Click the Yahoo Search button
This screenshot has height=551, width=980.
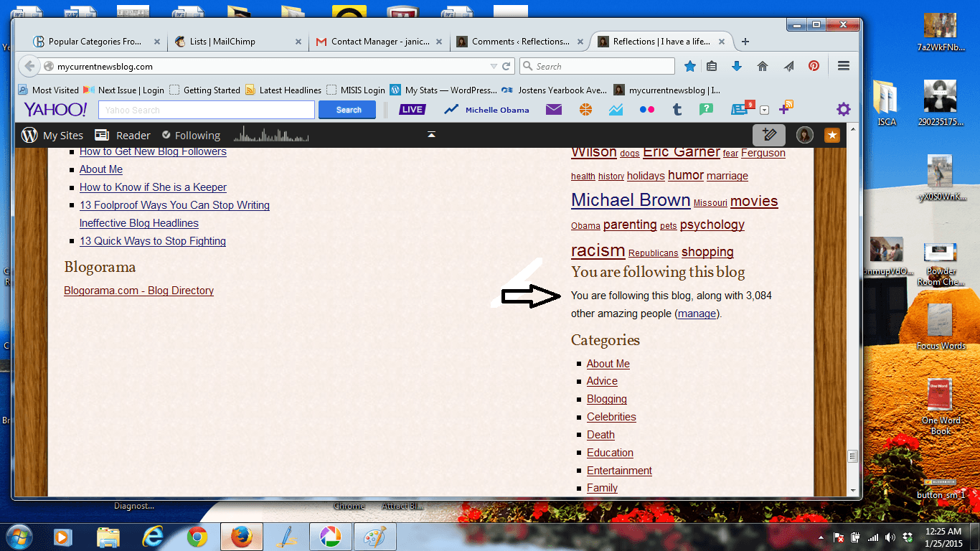point(348,110)
